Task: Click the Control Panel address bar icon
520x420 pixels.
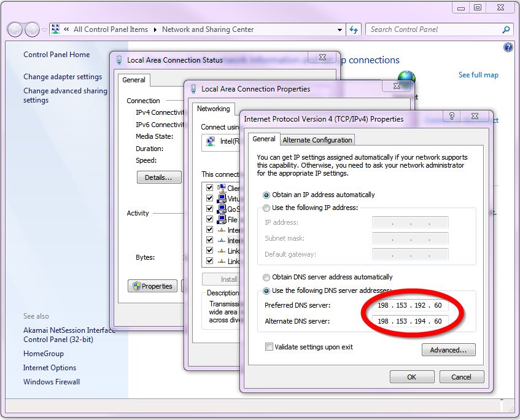Action: 56,29
